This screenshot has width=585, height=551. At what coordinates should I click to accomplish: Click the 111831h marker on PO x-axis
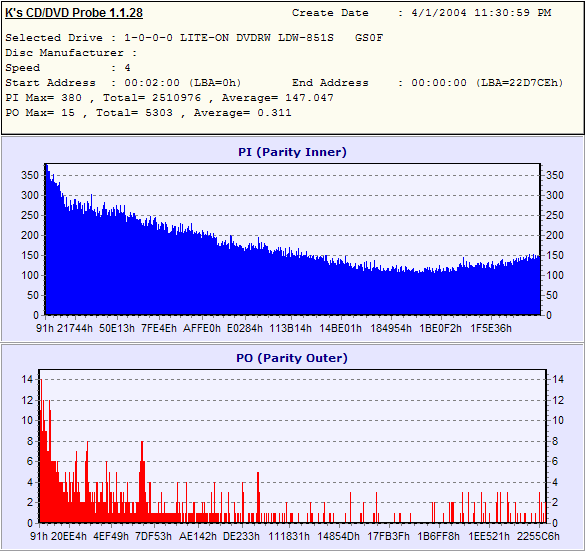pos(289,536)
